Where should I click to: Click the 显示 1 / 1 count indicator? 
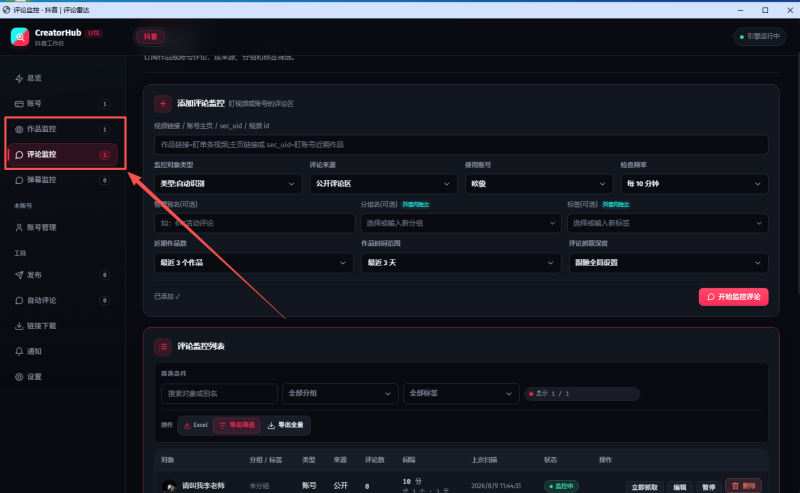click(x=582, y=394)
